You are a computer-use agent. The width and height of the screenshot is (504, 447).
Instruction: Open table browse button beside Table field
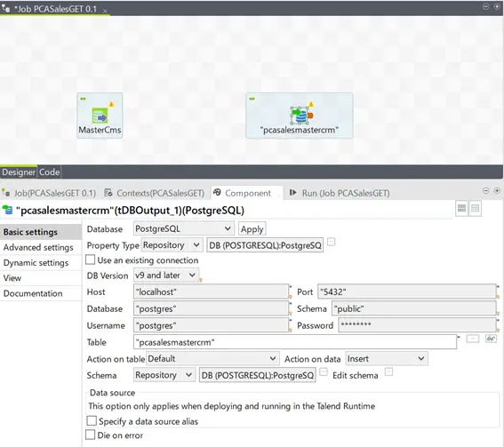coord(473,339)
